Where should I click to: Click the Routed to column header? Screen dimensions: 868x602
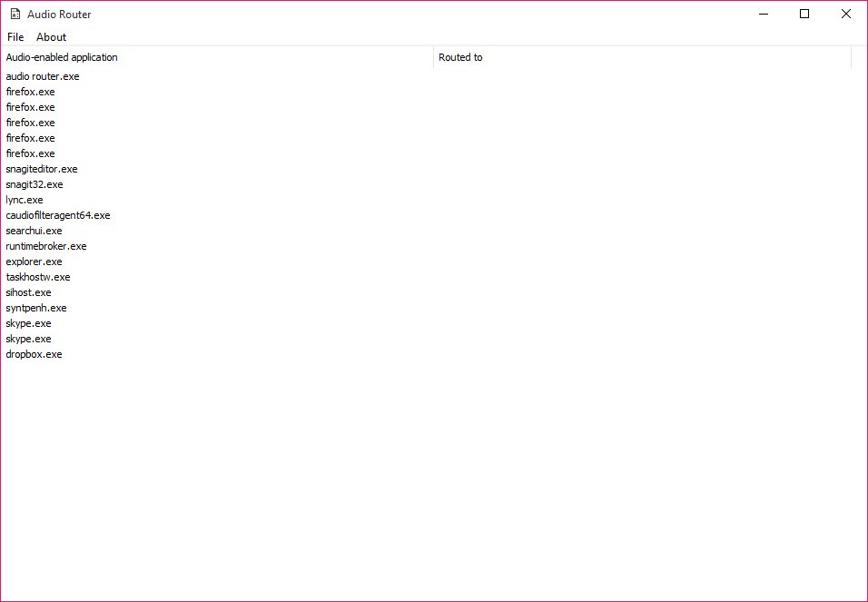click(x=460, y=57)
